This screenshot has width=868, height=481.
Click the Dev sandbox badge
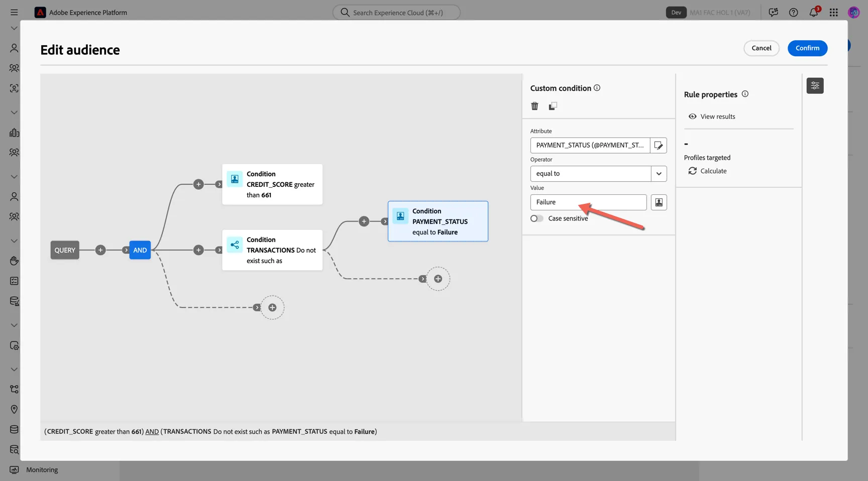[676, 13]
